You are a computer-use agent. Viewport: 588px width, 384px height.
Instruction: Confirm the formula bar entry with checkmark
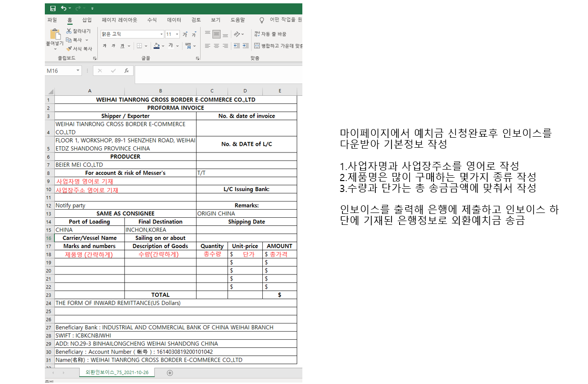click(113, 71)
